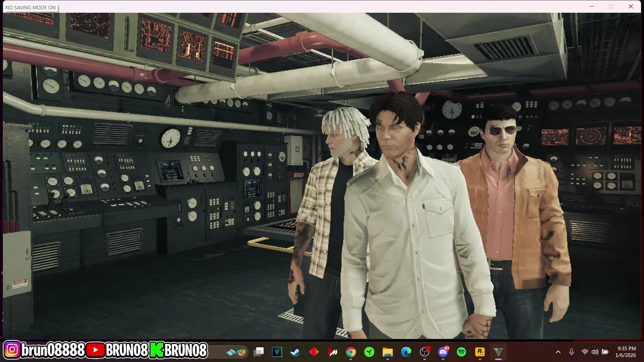Screen dimensions: 644x362
Task: Click the microphone tray icon
Action: (572, 352)
